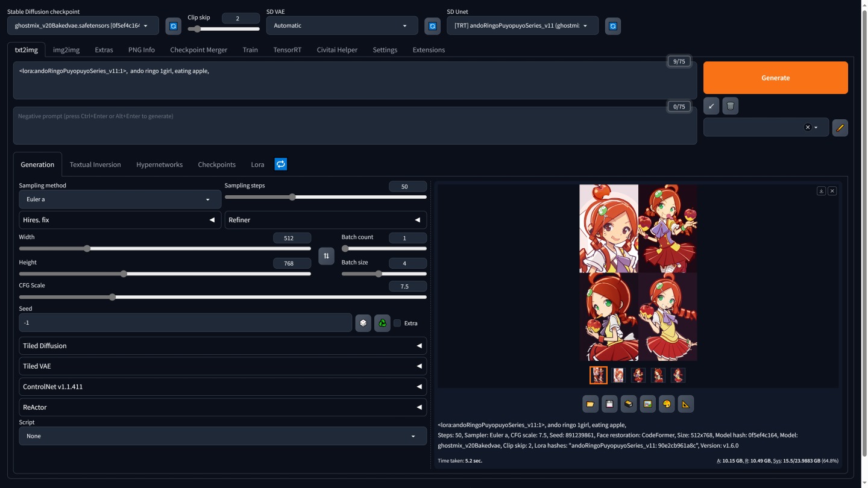Adjust the Sampling steps slider
The image size is (868, 488).
coord(325,197)
